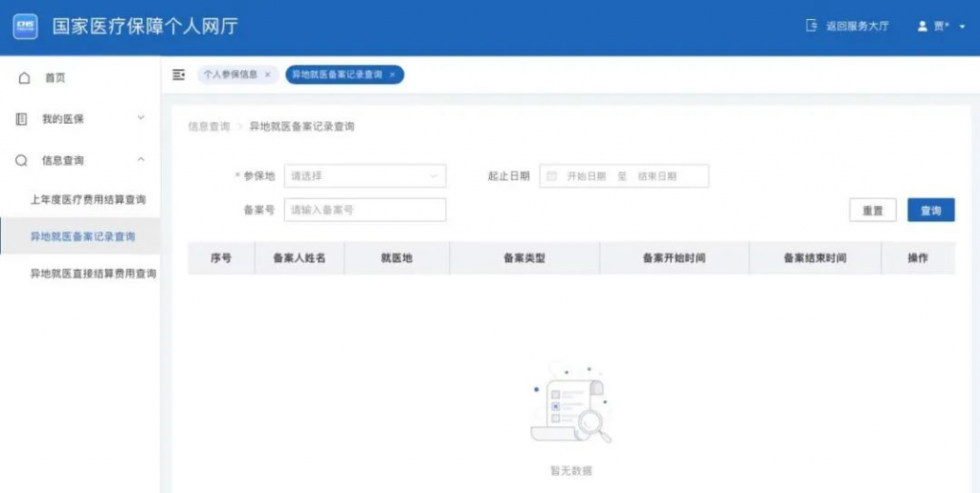Click the 信息查询 breadcrumb link
The height and width of the screenshot is (493, 980).
tap(209, 126)
